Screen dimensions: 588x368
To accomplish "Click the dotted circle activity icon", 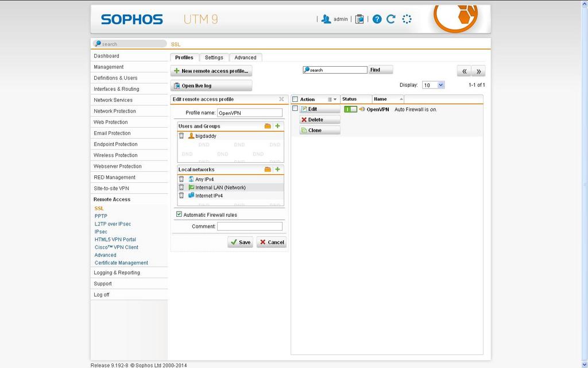I will [x=407, y=19].
